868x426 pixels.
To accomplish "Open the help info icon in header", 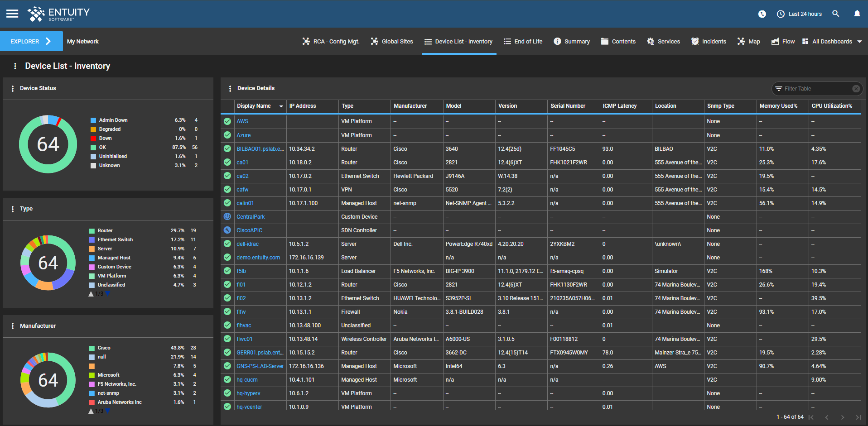I will tap(762, 14).
